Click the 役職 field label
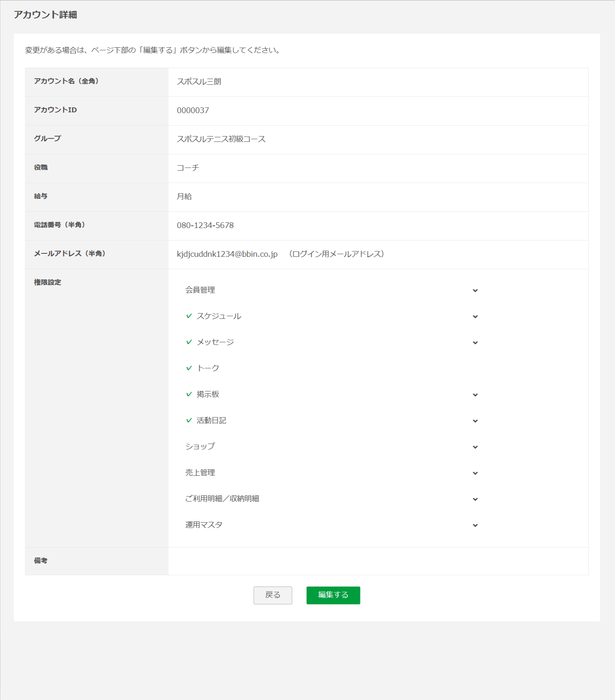The width and height of the screenshot is (615, 700). click(x=40, y=167)
